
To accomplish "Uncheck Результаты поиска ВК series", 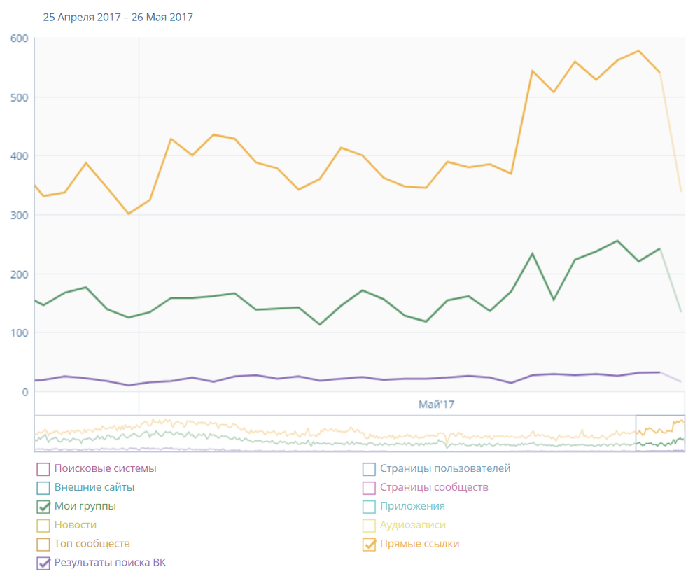I will click(43, 563).
